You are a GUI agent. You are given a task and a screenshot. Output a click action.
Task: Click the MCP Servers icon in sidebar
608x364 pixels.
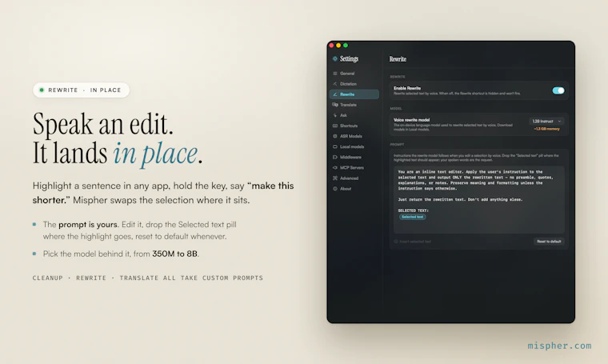tap(335, 167)
